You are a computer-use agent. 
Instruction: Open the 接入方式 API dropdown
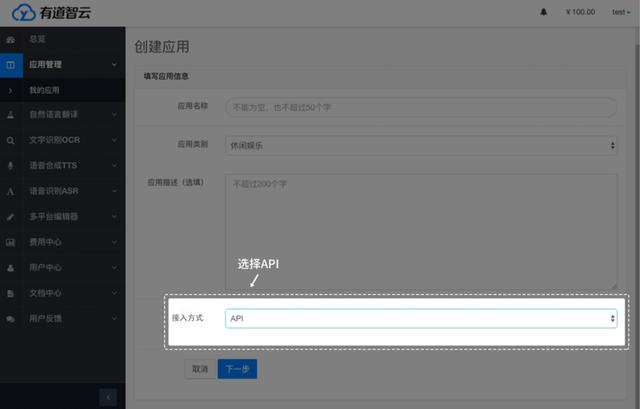(x=420, y=318)
